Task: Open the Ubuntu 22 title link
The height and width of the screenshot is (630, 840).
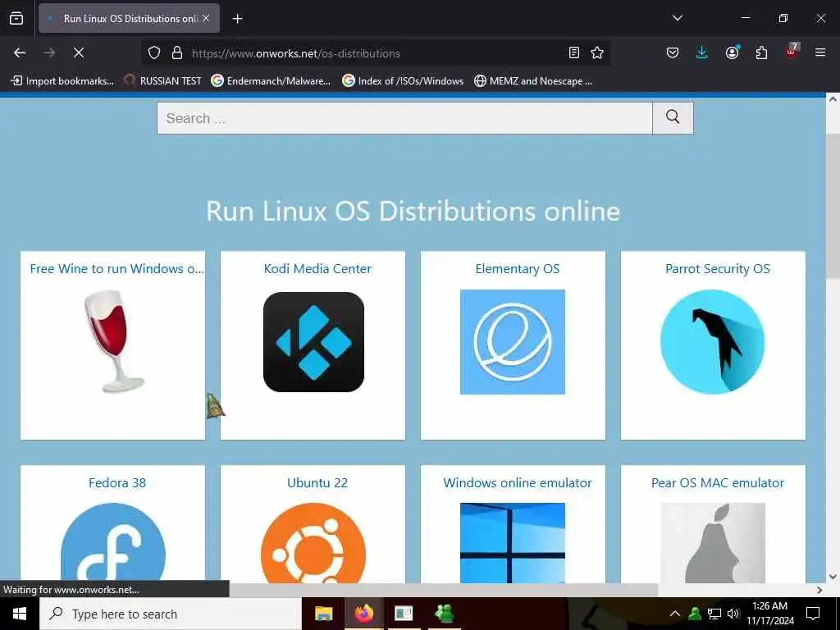Action: [317, 482]
